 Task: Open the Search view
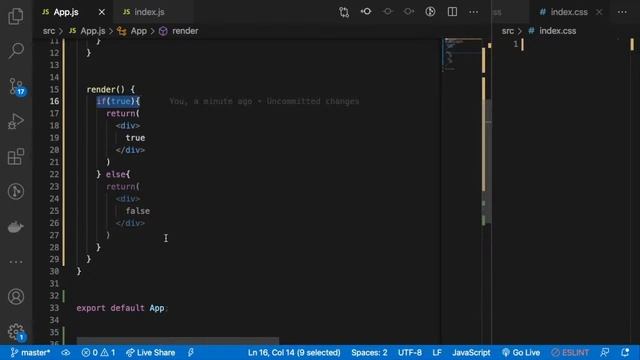16,50
